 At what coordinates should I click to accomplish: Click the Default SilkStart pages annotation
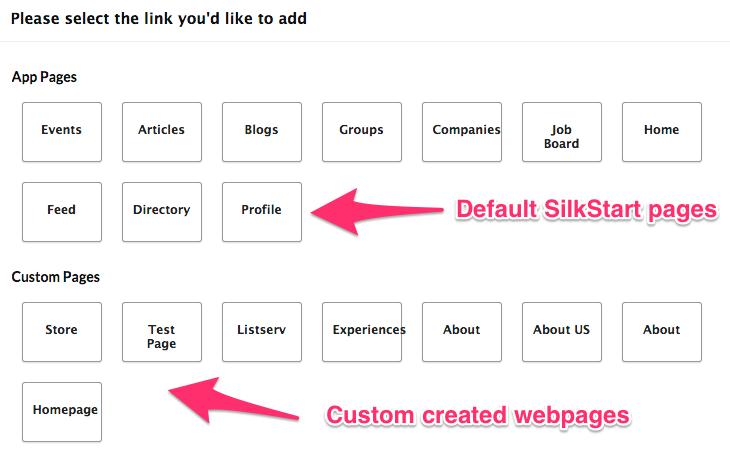coord(587,209)
